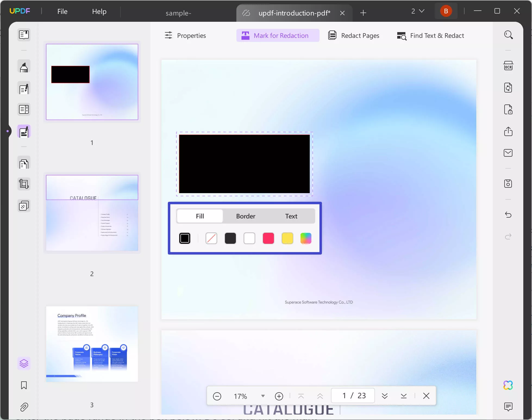Zoom out with the minus button
The image size is (532, 420).
coord(217,396)
